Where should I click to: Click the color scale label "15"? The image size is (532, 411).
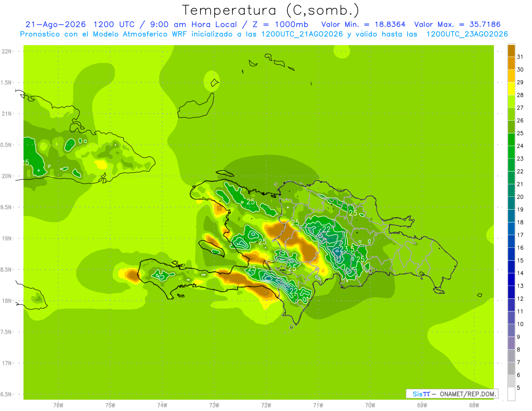point(520,261)
